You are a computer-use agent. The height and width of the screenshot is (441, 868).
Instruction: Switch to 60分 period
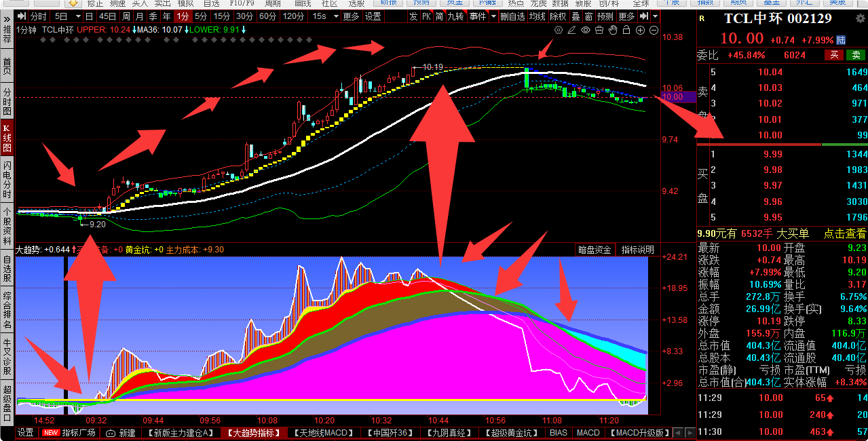pyautogui.click(x=267, y=16)
